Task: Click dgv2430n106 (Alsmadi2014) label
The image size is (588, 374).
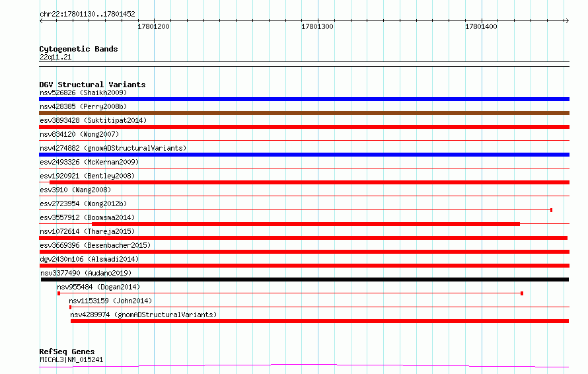Action: [x=89, y=259]
